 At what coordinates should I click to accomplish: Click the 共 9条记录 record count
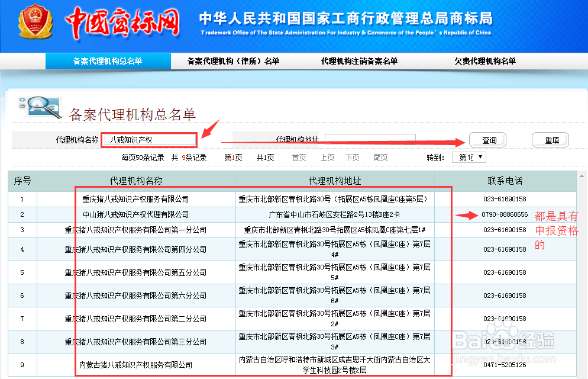pos(189,158)
